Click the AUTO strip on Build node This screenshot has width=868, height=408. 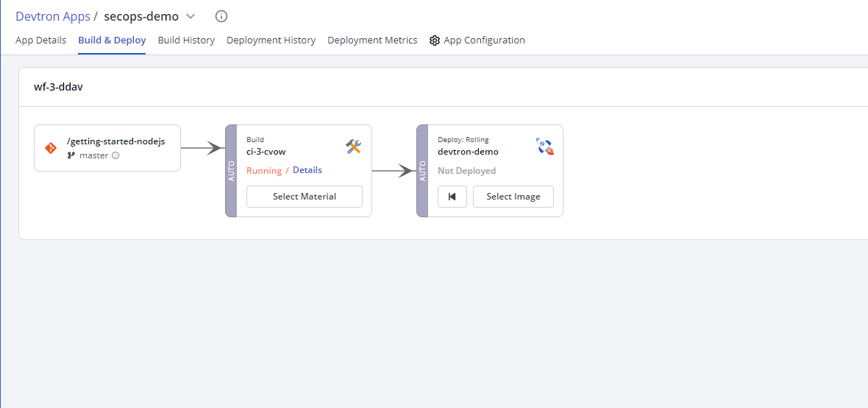(x=232, y=171)
